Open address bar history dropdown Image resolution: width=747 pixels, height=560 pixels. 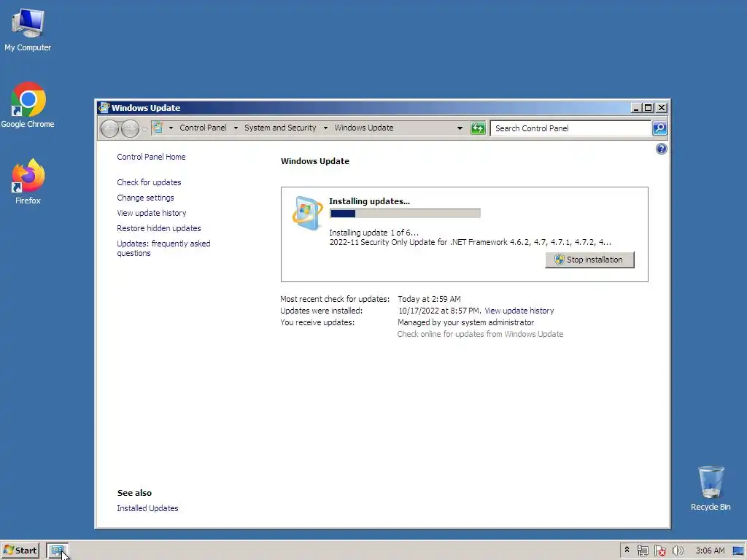(460, 128)
